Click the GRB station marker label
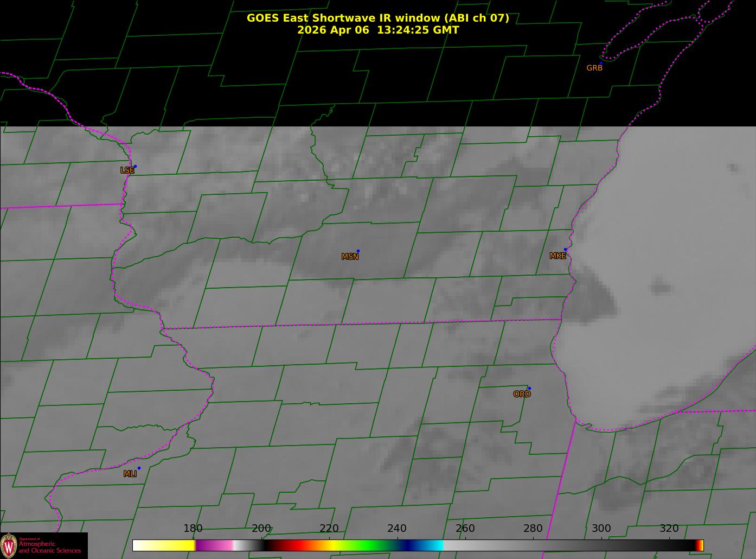This screenshot has width=756, height=559. click(x=594, y=68)
